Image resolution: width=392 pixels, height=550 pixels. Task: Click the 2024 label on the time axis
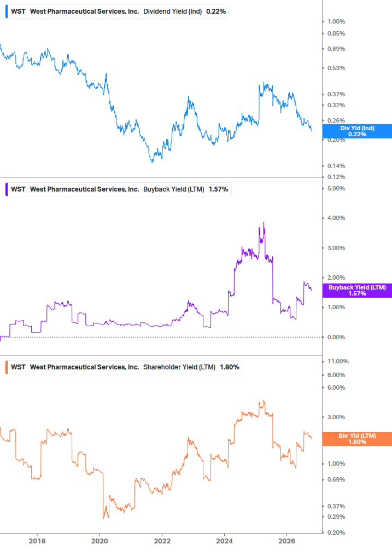224,541
